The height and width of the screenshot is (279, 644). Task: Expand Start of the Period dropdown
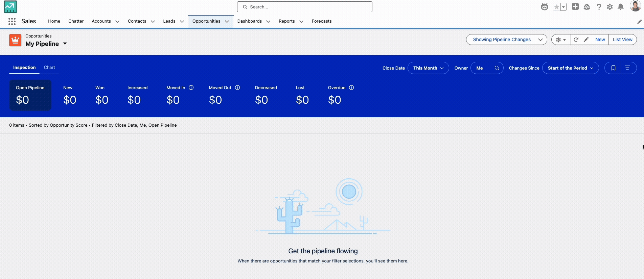pos(570,68)
